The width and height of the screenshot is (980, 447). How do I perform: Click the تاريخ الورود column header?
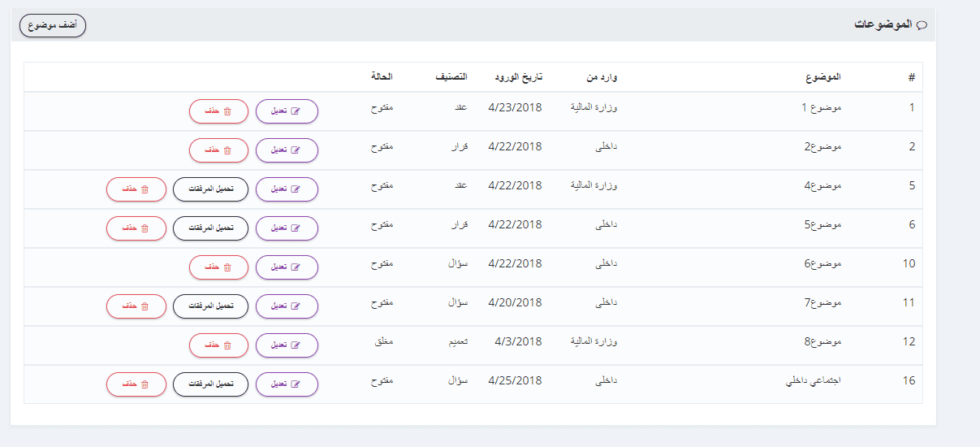pyautogui.click(x=518, y=77)
